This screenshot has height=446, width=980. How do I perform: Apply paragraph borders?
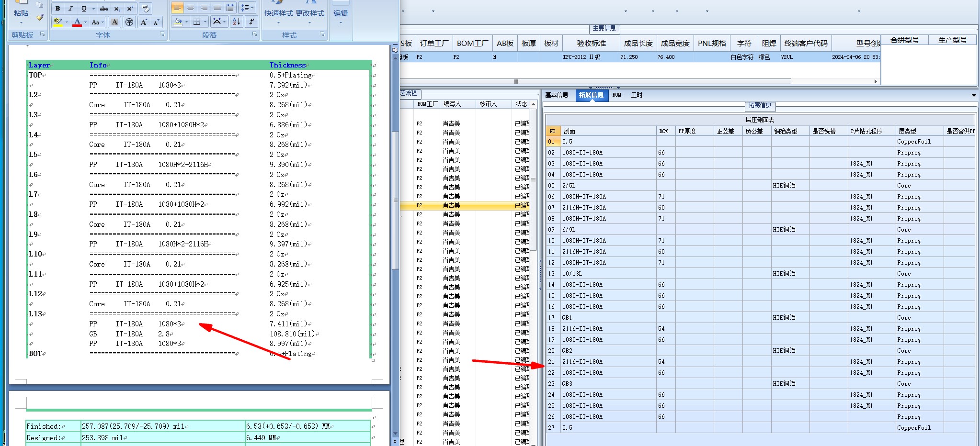(x=196, y=22)
